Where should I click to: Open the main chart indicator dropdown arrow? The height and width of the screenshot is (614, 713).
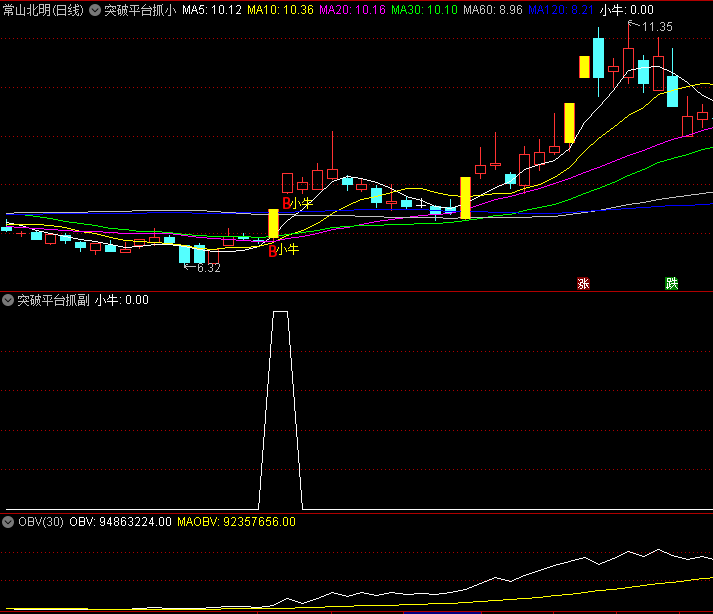(95, 10)
